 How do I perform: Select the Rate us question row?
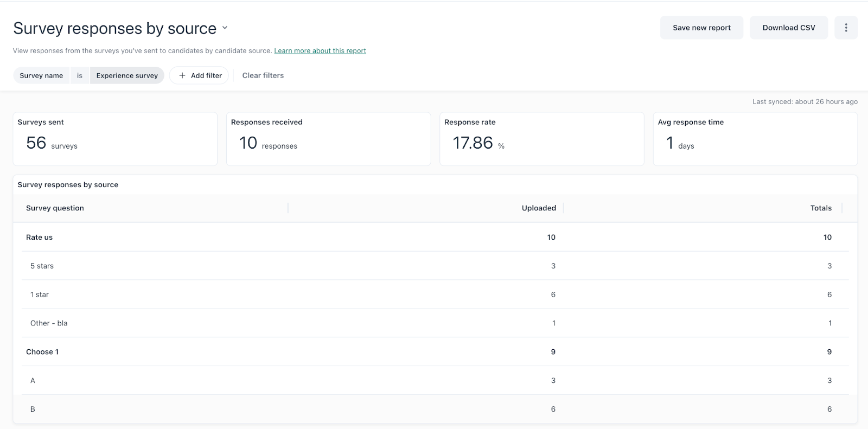point(40,238)
